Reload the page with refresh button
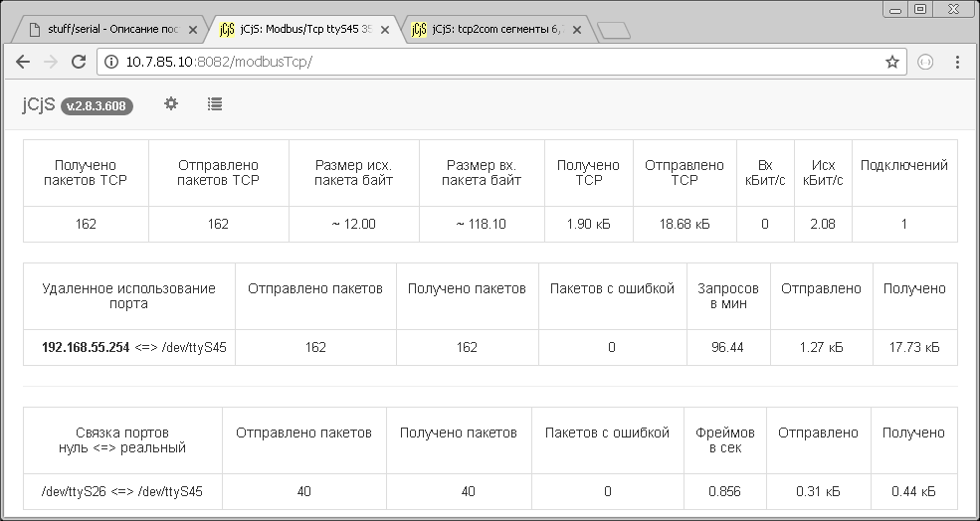This screenshot has height=521, width=980. (79, 62)
